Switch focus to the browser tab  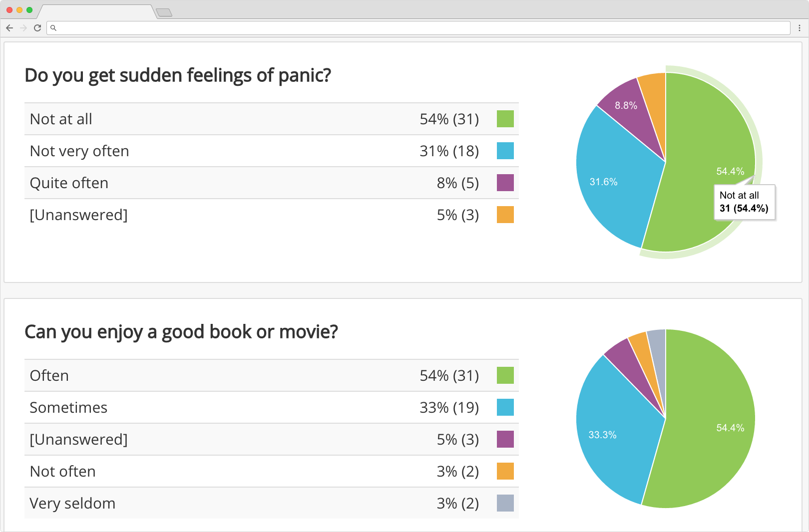pyautogui.click(x=95, y=11)
